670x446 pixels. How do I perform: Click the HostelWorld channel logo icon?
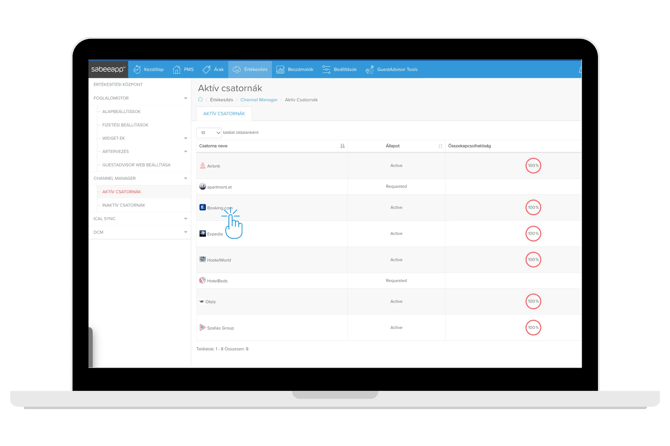[202, 259]
